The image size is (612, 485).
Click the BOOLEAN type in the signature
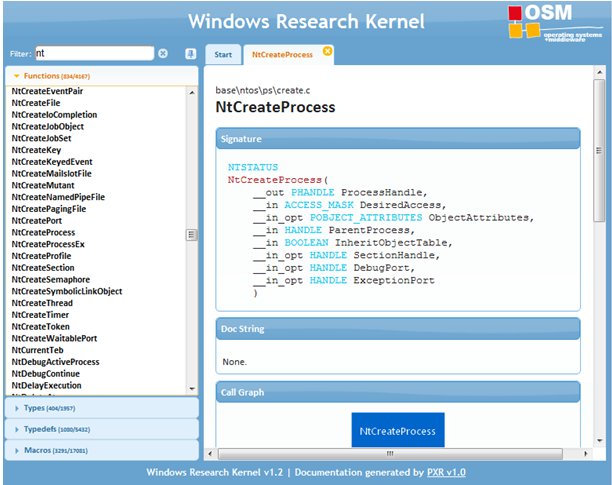click(x=306, y=243)
